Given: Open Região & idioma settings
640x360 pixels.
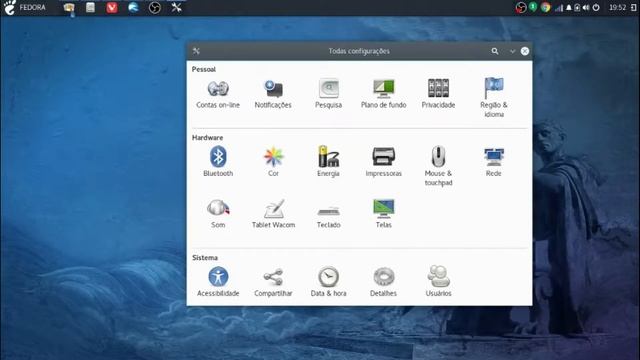Looking at the screenshot, I should [x=494, y=98].
